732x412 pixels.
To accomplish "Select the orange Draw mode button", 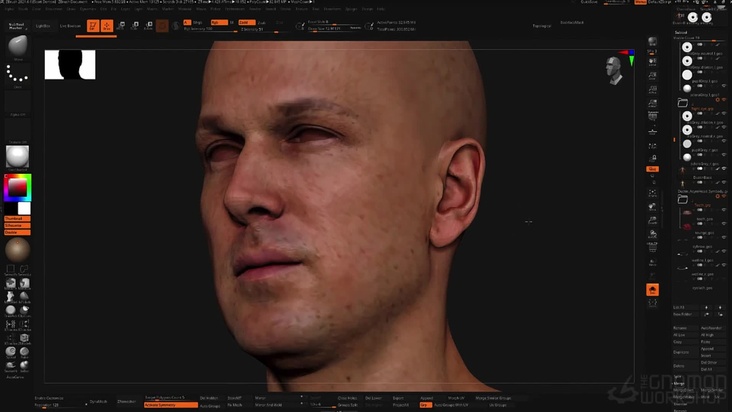I will [106, 25].
